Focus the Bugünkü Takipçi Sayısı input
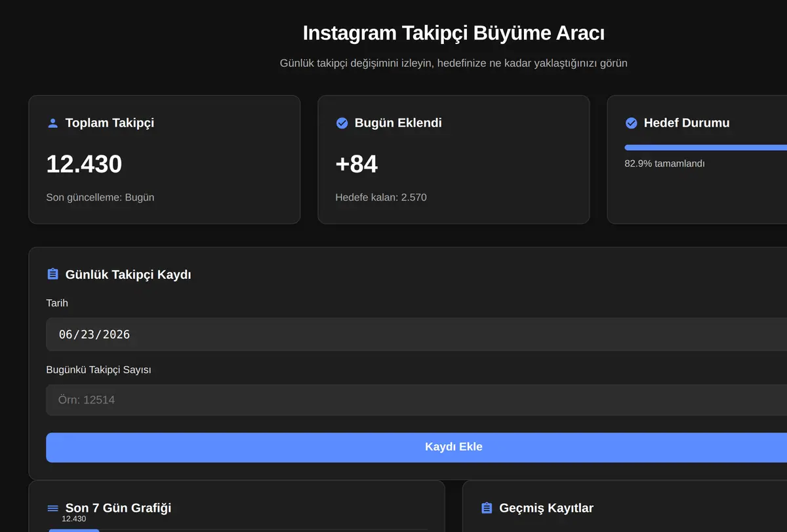787x532 pixels. point(416,400)
